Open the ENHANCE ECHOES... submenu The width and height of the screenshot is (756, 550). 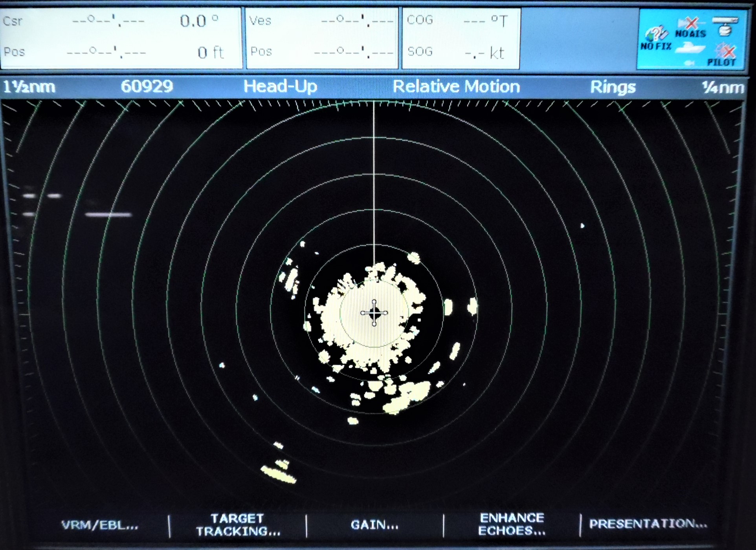click(511, 524)
